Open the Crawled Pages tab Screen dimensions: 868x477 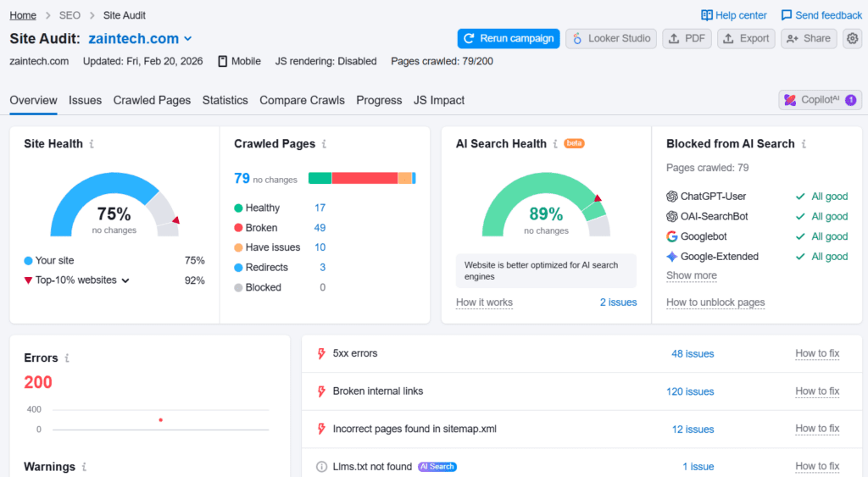click(152, 100)
